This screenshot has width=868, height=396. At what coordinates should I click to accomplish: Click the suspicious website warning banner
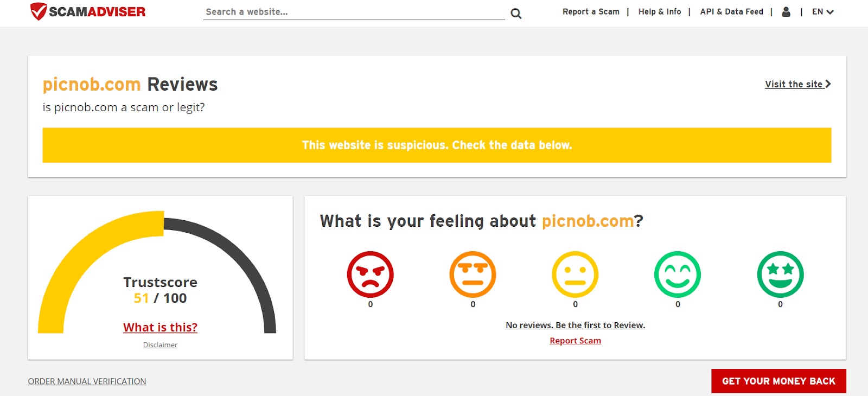pyautogui.click(x=437, y=145)
